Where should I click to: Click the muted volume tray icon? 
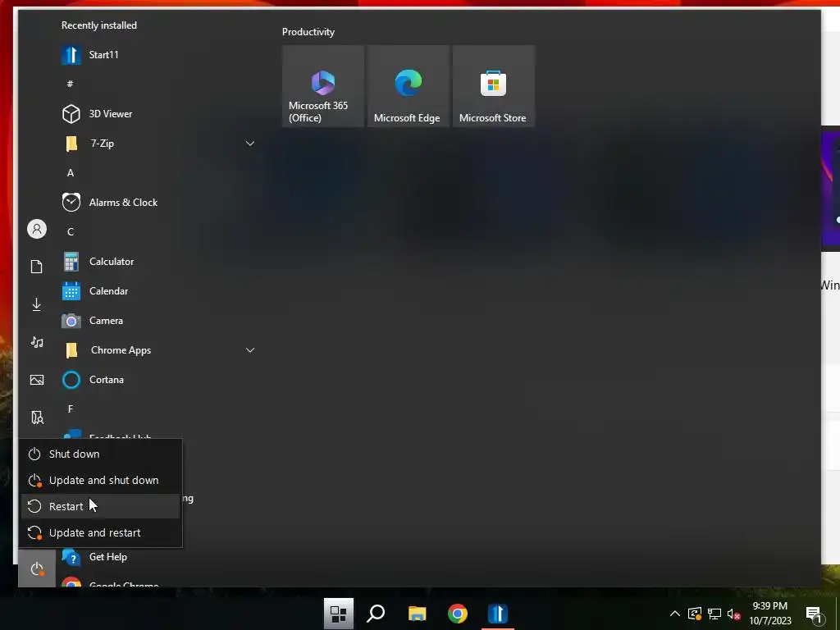pyautogui.click(x=734, y=614)
